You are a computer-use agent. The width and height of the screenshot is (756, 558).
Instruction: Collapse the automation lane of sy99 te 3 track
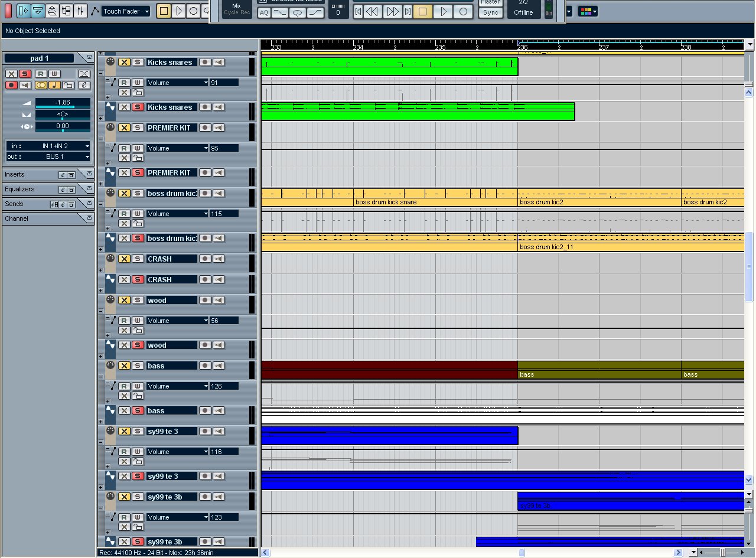[x=100, y=441]
